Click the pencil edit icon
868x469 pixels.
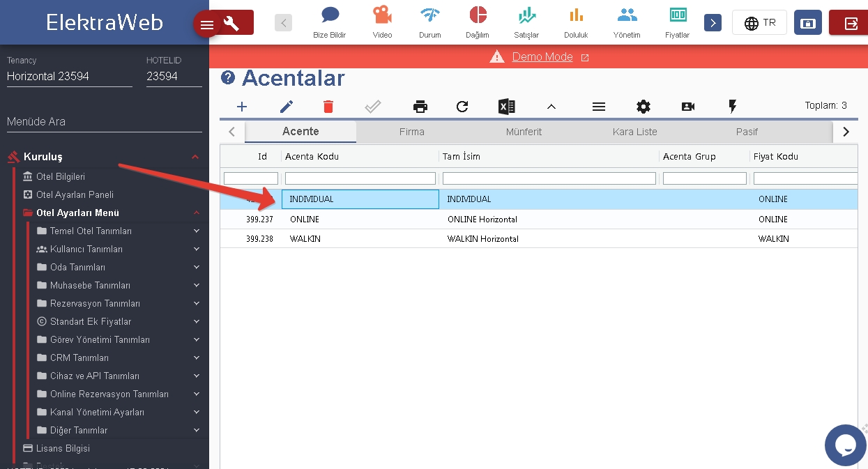coord(287,107)
